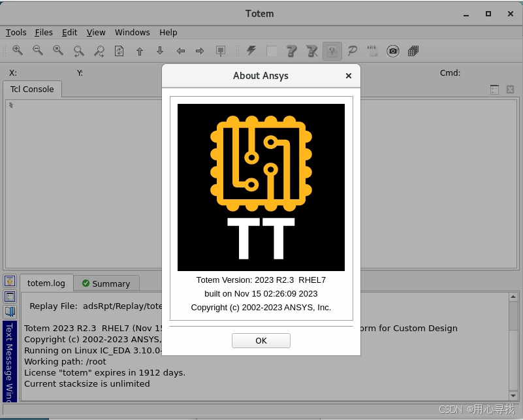Image resolution: width=523 pixels, height=420 pixels.
Task: Click the pin marker toolbar icon
Action: pyautogui.click(x=221, y=51)
